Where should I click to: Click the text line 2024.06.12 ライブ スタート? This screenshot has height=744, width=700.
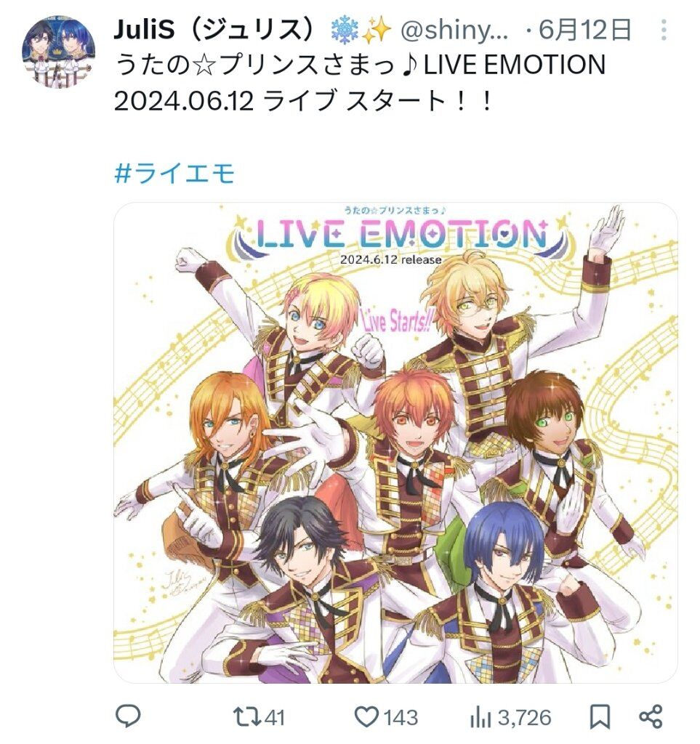304,100
